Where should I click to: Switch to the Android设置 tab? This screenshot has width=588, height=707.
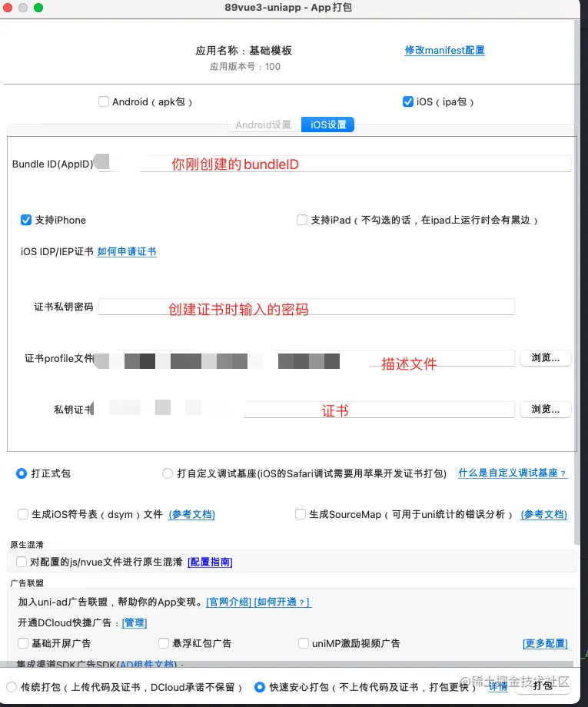[264, 124]
